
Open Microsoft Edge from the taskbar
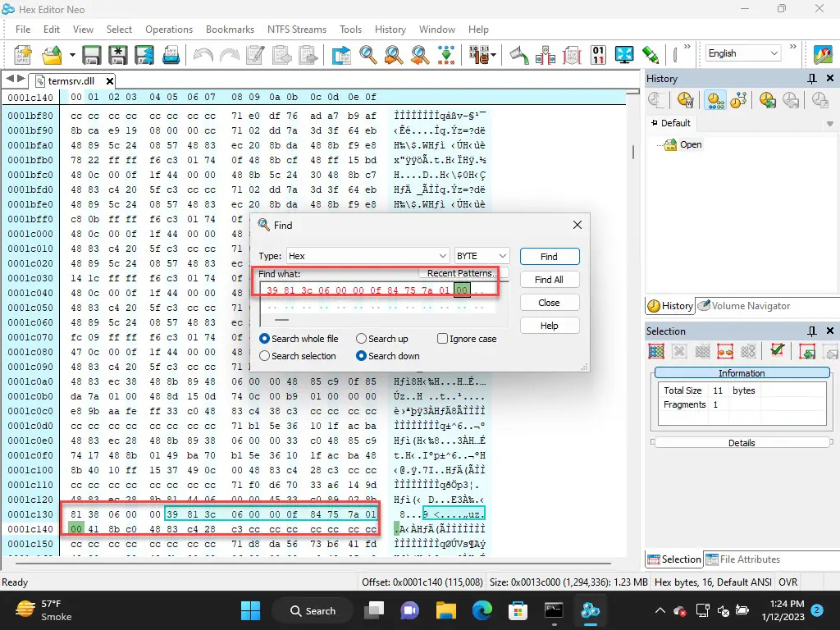tap(482, 610)
